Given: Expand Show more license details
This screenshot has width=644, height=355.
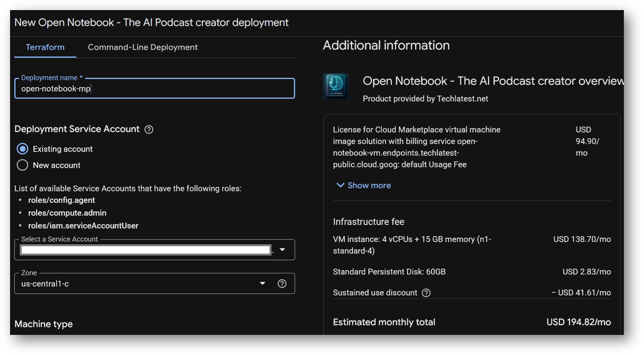Looking at the screenshot, I should click(364, 185).
